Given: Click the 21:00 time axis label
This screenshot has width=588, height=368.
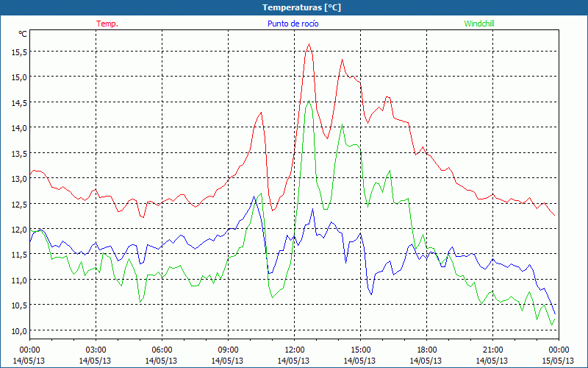Looking at the screenshot, I should pyautogui.click(x=492, y=350).
